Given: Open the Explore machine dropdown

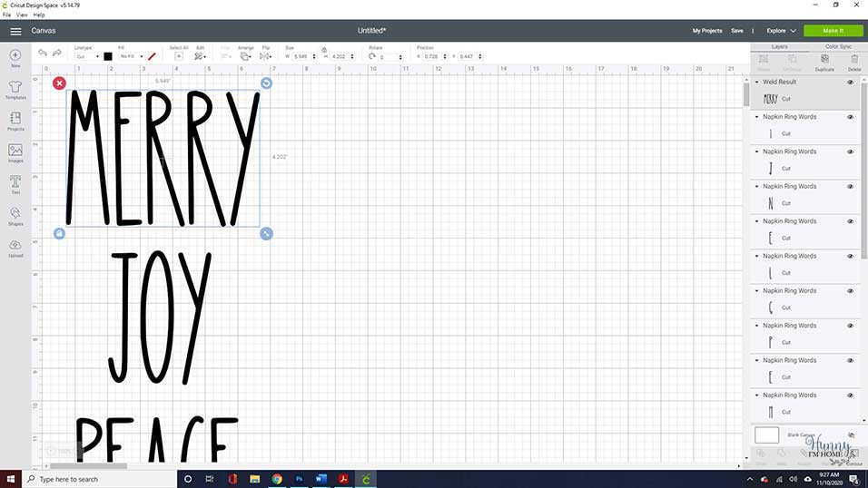Looking at the screenshot, I should (781, 31).
